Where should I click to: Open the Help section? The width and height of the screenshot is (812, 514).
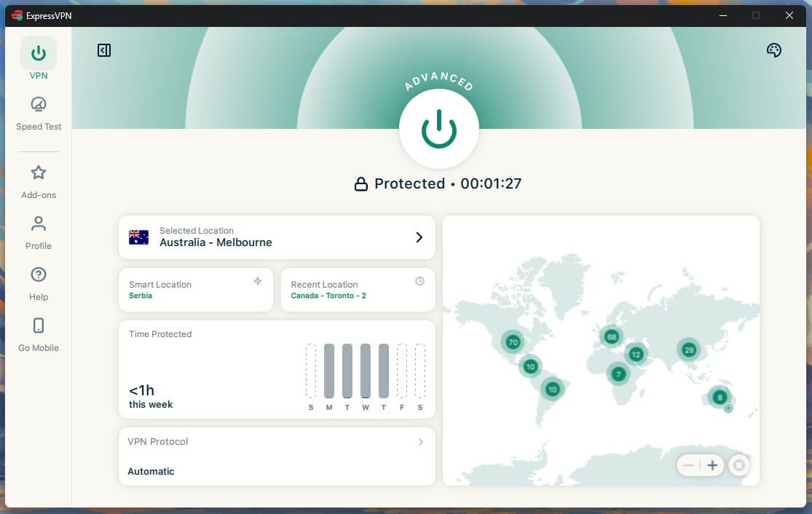(x=39, y=284)
